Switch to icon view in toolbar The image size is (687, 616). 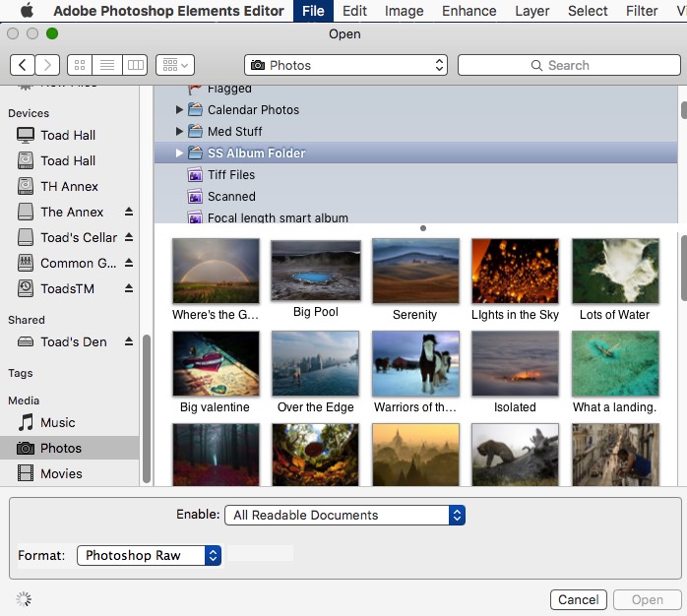(80, 65)
